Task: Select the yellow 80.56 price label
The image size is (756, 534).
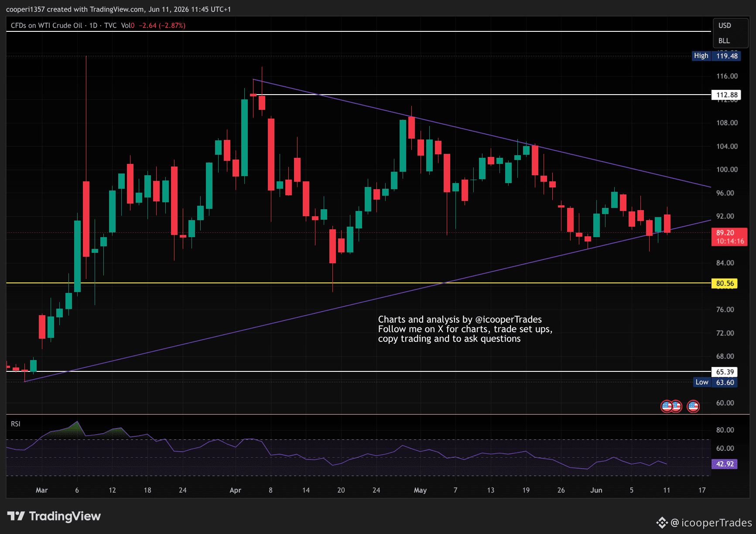Action: (x=725, y=283)
